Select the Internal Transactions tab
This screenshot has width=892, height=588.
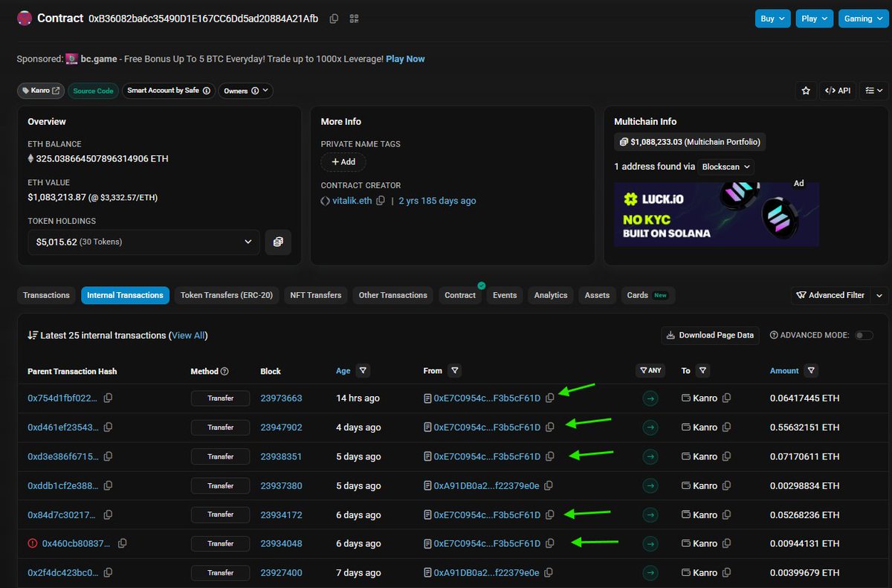125,295
